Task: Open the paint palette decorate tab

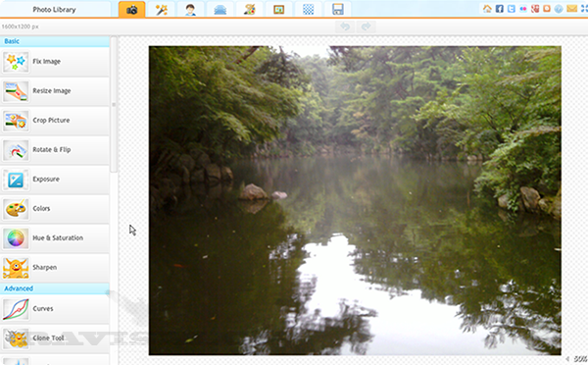Action: click(249, 10)
